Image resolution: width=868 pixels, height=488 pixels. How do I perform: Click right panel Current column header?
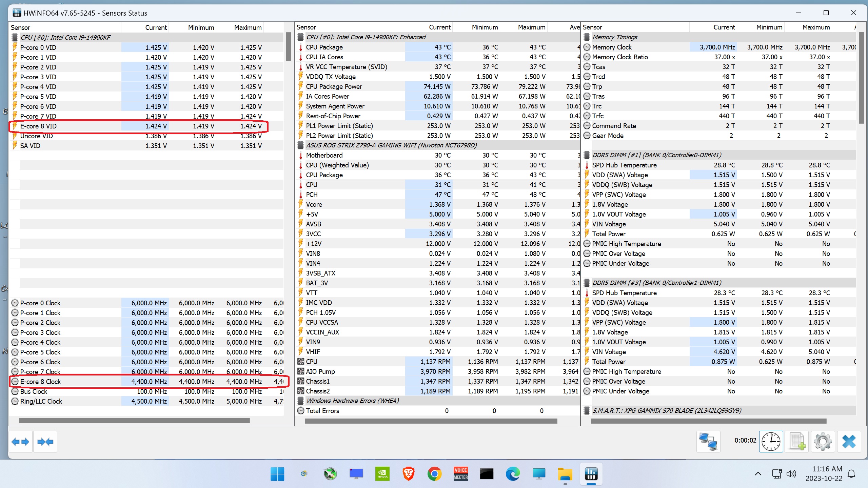pyautogui.click(x=713, y=27)
